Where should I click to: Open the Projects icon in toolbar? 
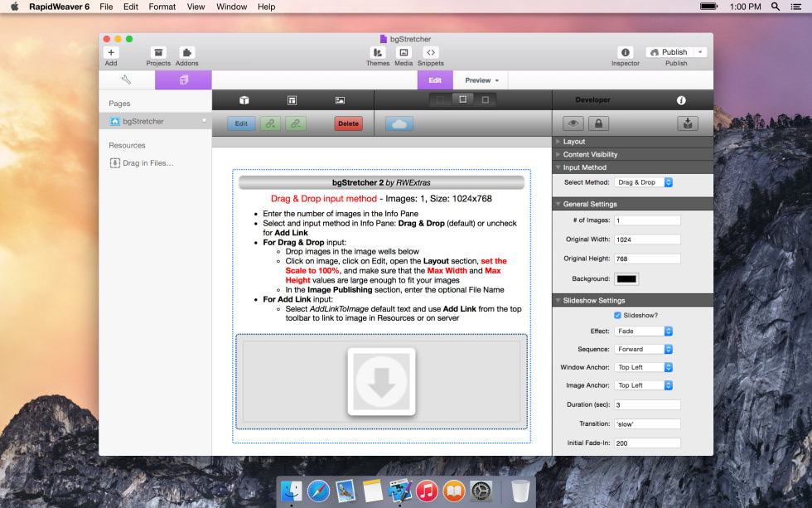(158, 52)
